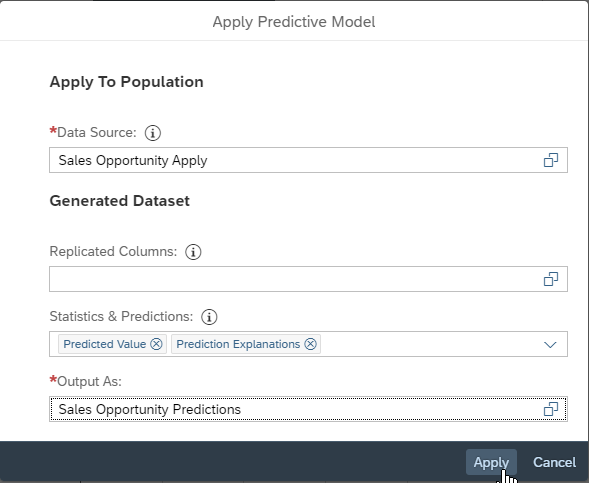Viewport: 589px width, 483px height.
Task: Remove the Predicted Value token
Action: point(156,344)
